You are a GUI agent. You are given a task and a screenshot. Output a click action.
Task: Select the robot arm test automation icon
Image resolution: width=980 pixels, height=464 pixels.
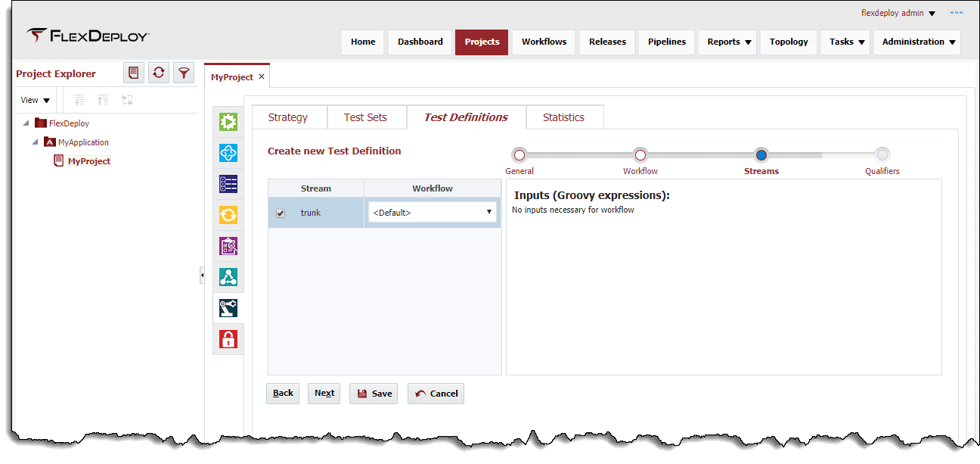228,308
